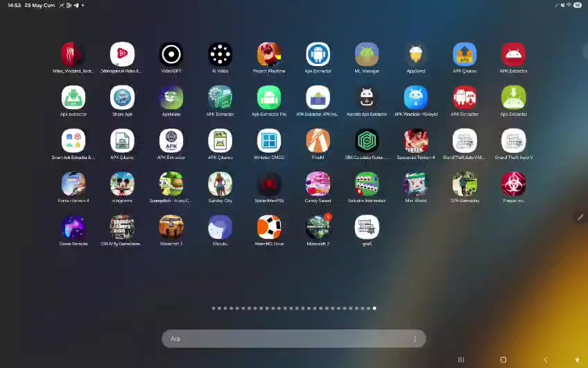The width and height of the screenshot is (588, 368).
Task: Open Forza Horizon 4
Action: 73,185
